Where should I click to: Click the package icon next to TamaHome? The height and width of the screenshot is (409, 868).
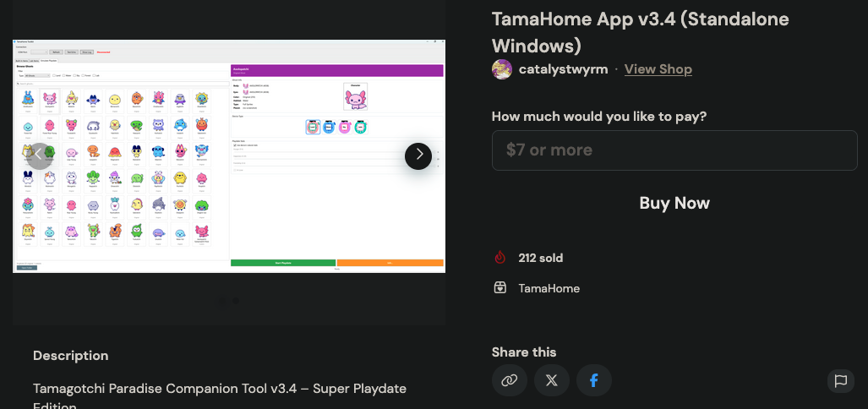point(500,288)
